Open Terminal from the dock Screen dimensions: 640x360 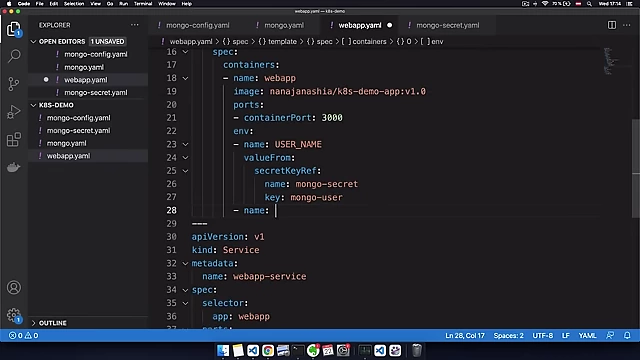coord(298,350)
